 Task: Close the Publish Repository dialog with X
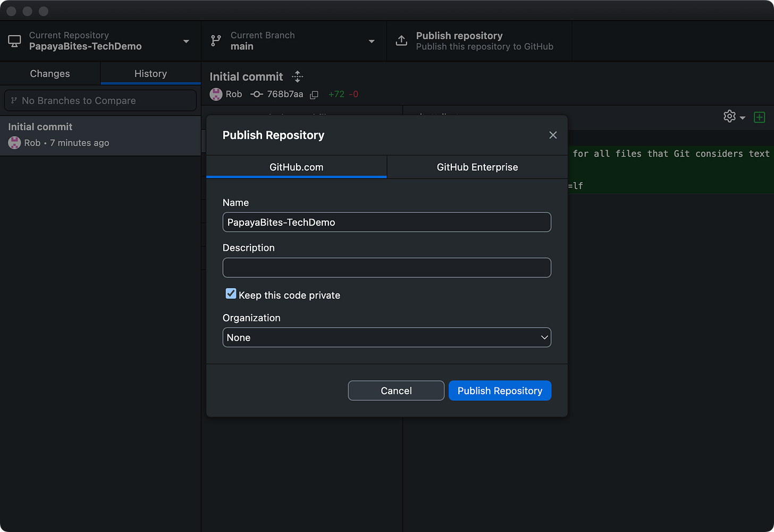553,135
